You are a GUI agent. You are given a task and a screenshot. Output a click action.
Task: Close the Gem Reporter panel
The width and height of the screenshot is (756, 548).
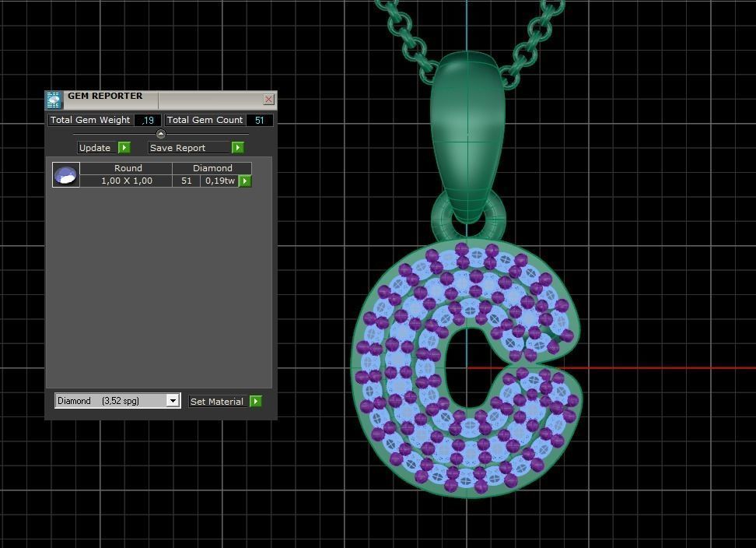coord(268,100)
